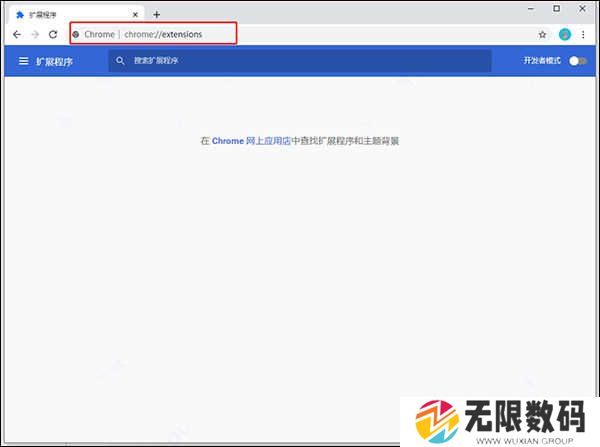The image size is (600, 447).
Task: Click the browser back arrow
Action: pyautogui.click(x=17, y=34)
